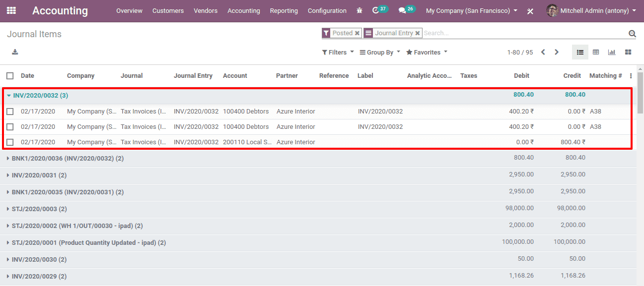Sort by the Matching # column header

coord(606,76)
